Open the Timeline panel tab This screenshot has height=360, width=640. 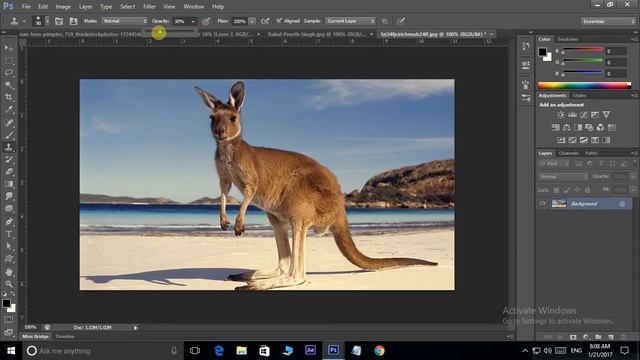click(x=64, y=337)
